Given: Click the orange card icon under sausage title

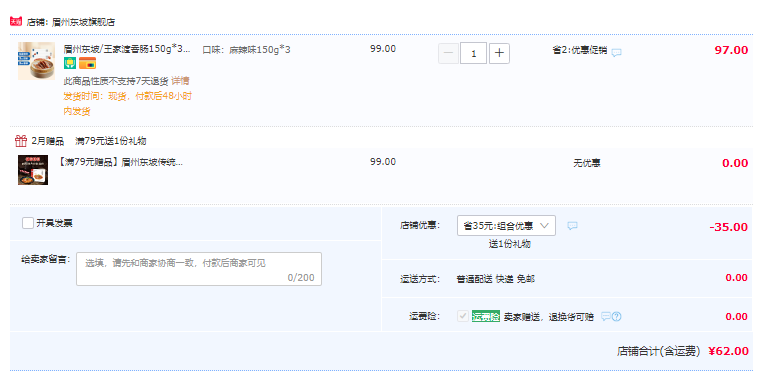Looking at the screenshot, I should 87,63.
